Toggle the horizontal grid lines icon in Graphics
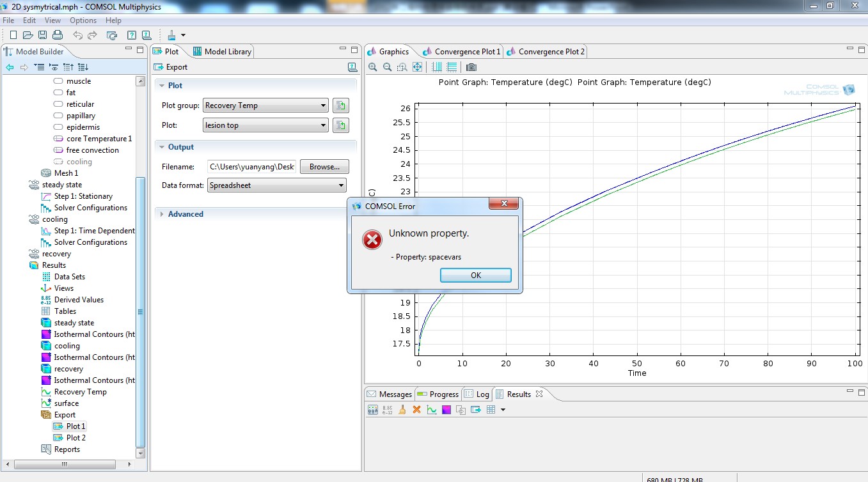Image resolution: width=868 pixels, height=482 pixels. tap(452, 67)
